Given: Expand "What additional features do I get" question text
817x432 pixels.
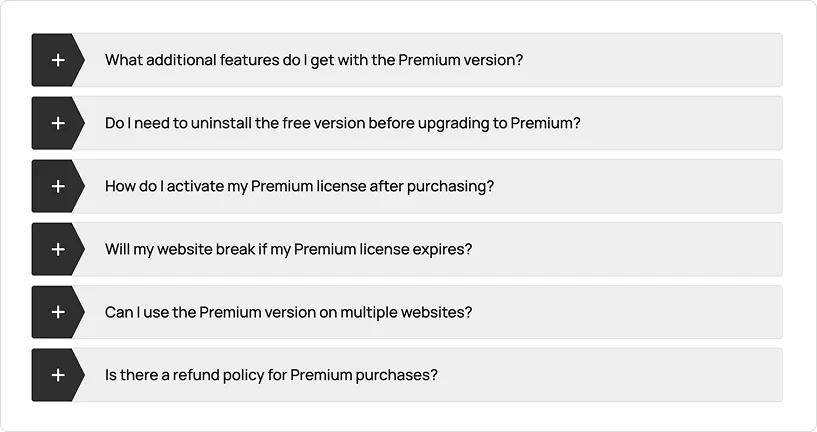Looking at the screenshot, I should 313,60.
